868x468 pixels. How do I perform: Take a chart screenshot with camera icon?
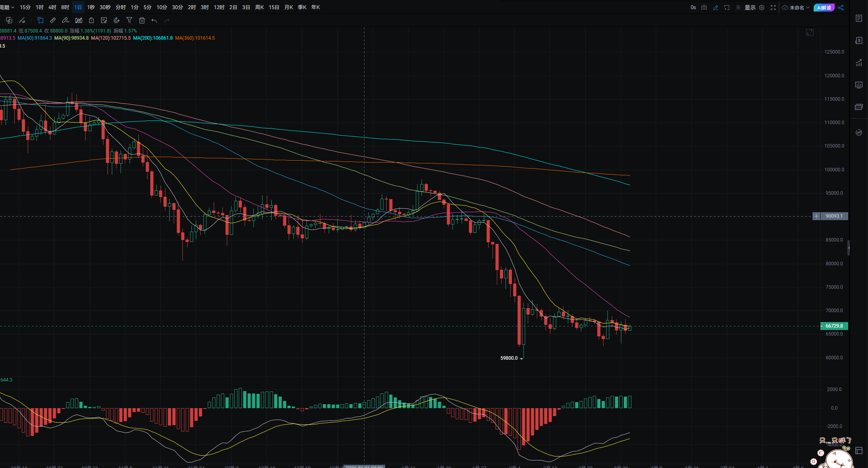click(x=704, y=8)
